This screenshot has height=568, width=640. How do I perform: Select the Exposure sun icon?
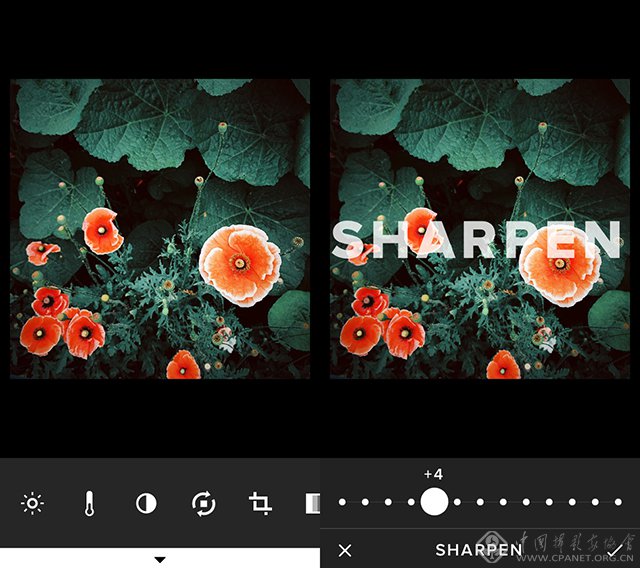click(x=33, y=503)
